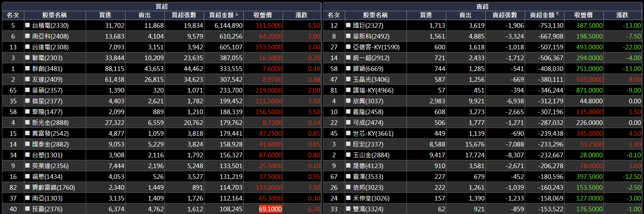Click the sort arrow on 買超金額 header
Viewport: 644px width, 214px height.
237,15
